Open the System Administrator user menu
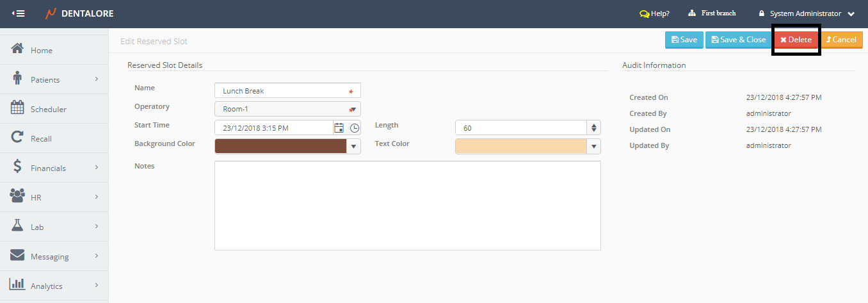The width and height of the screenshot is (868, 303). point(806,13)
